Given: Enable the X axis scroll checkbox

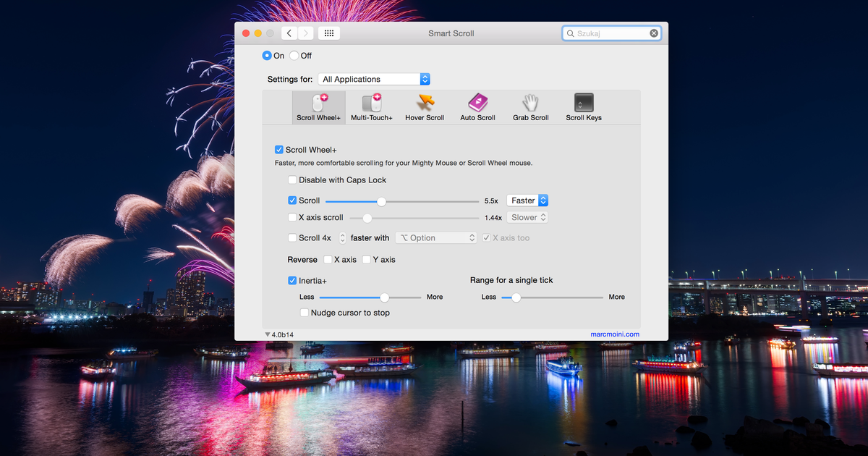Looking at the screenshot, I should 292,217.
